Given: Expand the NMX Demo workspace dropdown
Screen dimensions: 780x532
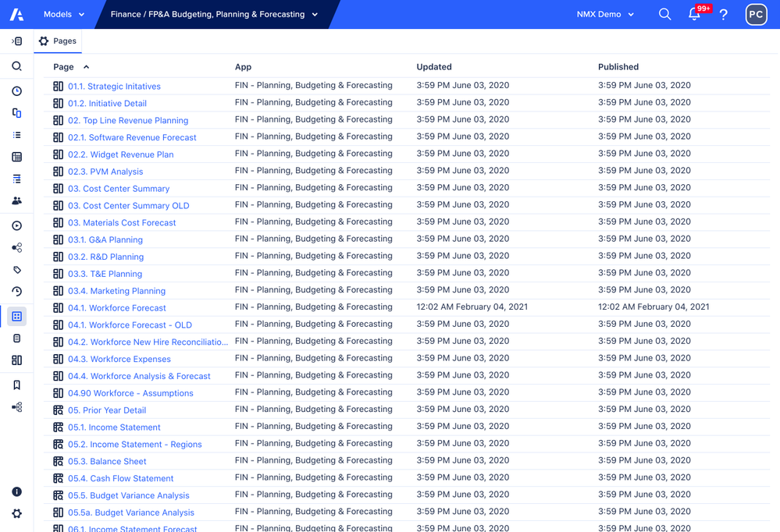Looking at the screenshot, I should (605, 14).
